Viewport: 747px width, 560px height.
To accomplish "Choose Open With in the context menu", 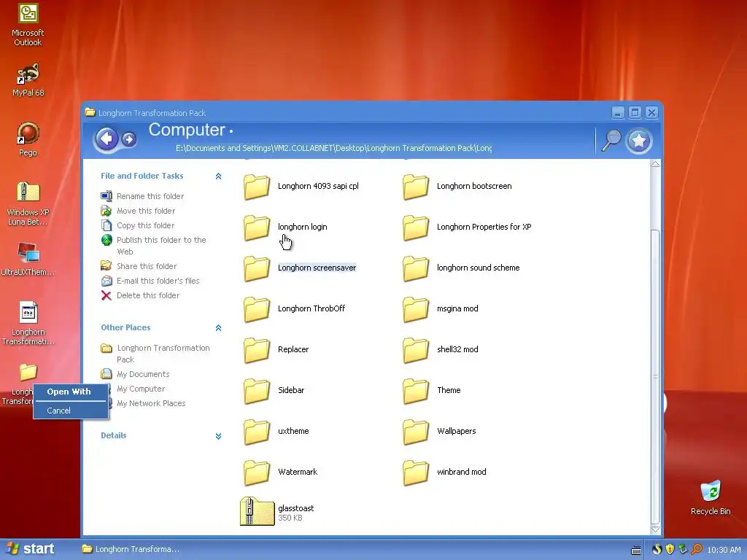I will click(x=71, y=392).
